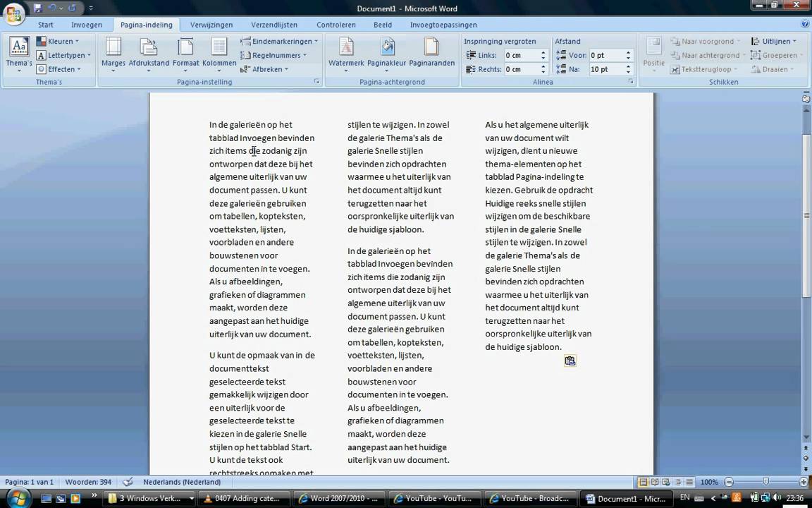Switch to Web Layout view
This screenshot has height=508, width=812.
click(666, 482)
